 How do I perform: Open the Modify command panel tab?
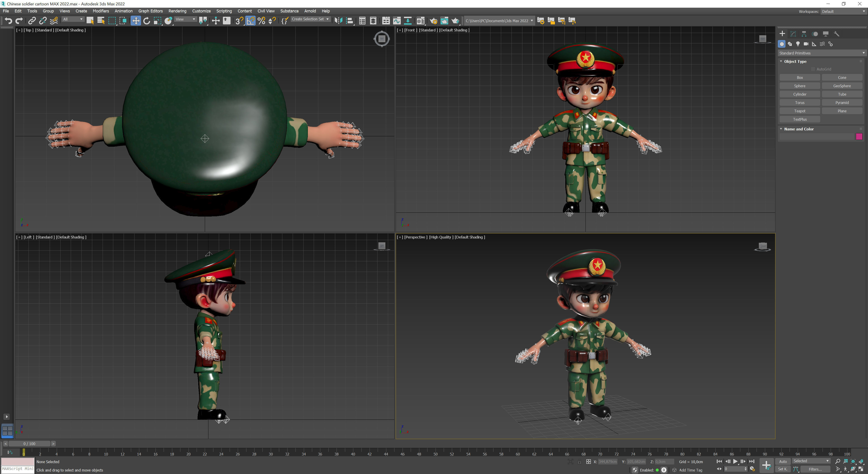(x=793, y=34)
